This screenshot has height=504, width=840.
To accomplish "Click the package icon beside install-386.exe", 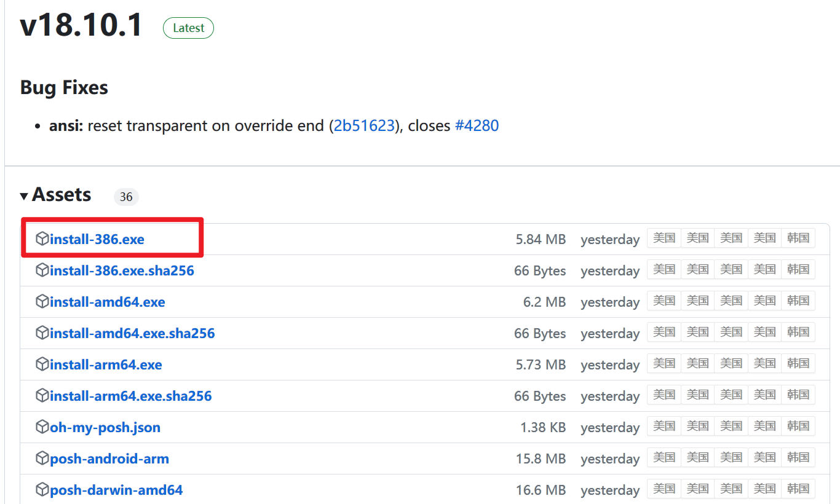I will coord(42,238).
